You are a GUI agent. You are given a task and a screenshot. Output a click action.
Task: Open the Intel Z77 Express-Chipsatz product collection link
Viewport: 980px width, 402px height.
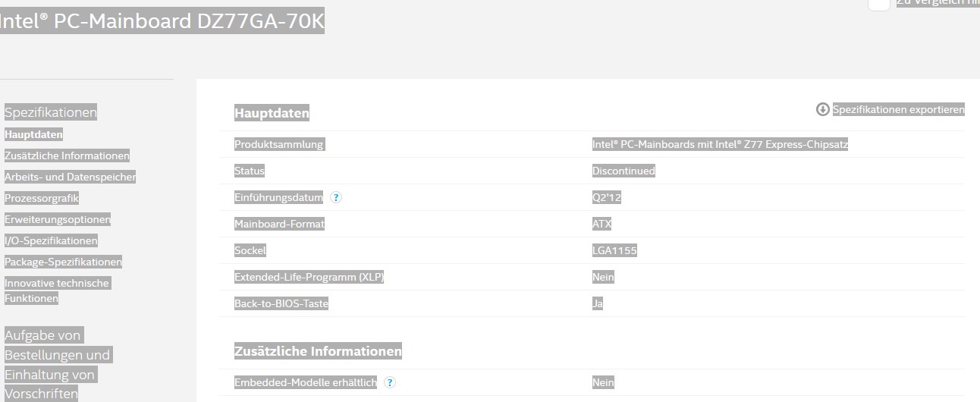(x=720, y=144)
